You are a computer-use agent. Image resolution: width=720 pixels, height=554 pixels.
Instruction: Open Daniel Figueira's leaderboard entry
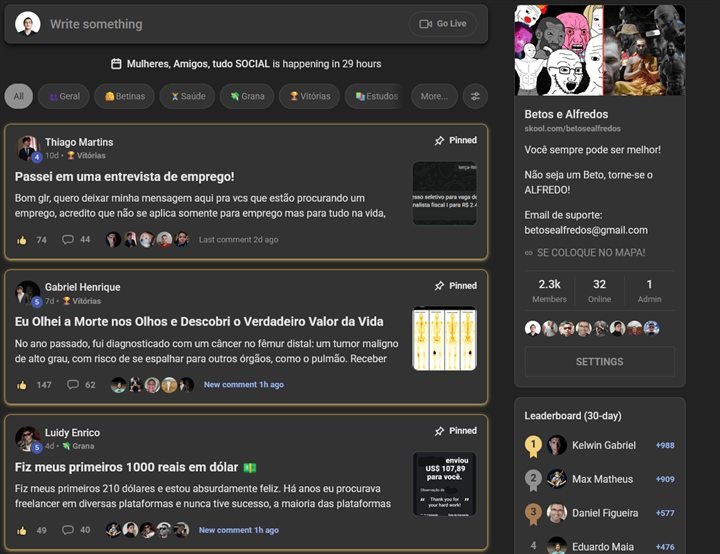(x=600, y=513)
